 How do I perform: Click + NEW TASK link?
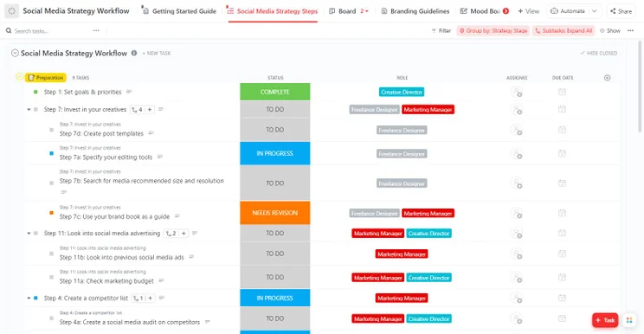point(157,54)
